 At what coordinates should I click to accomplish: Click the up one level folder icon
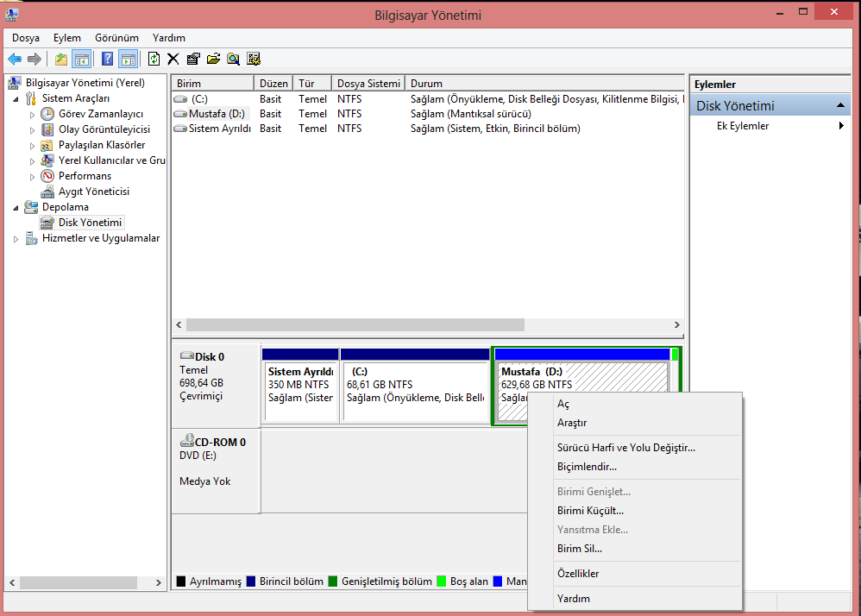(x=60, y=59)
